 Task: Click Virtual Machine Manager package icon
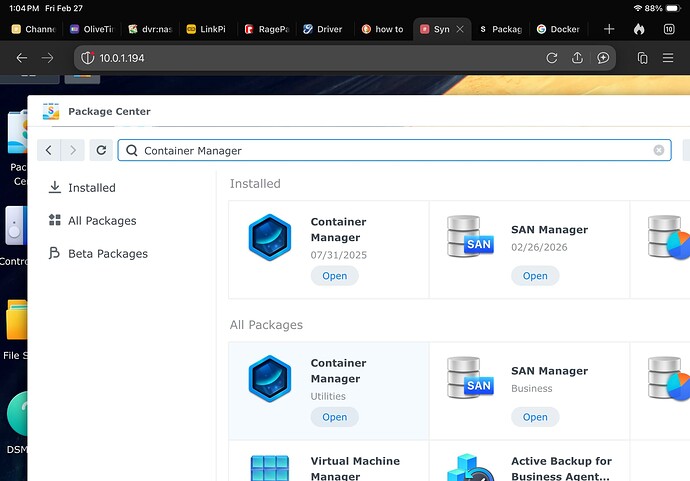point(269,468)
